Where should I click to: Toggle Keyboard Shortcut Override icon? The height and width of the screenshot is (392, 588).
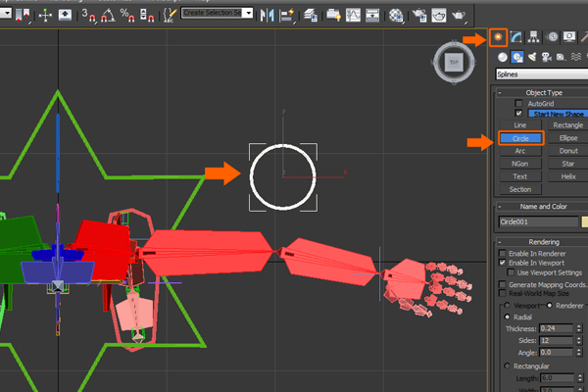(66, 15)
